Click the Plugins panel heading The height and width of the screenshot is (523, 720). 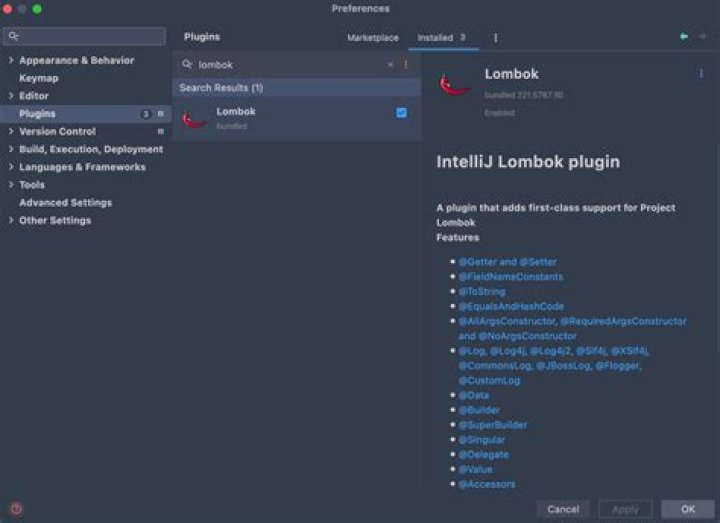coord(202,37)
